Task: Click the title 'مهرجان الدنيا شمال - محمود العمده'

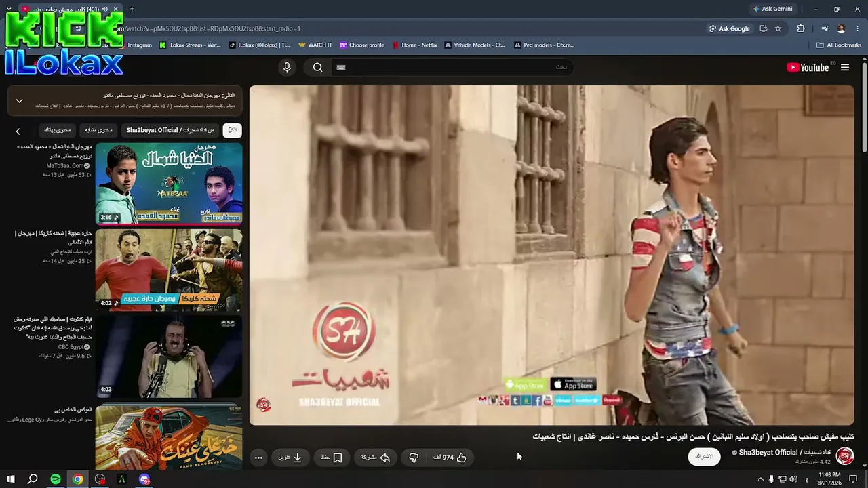Action: point(55,151)
